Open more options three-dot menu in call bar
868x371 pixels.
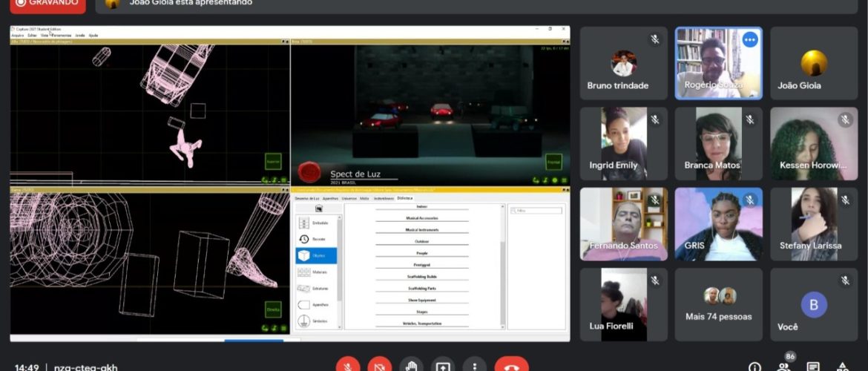point(474,366)
